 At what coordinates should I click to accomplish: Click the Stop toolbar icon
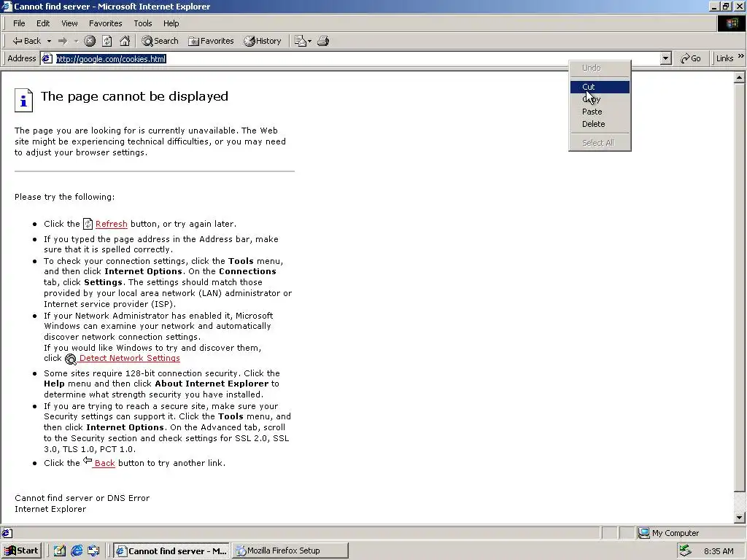90,41
